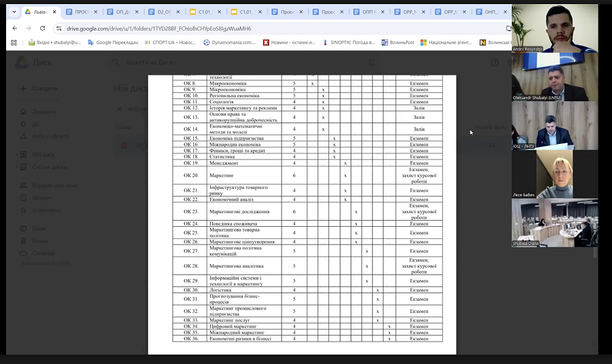612x364 pixels.
Task: Open the Останні (Recent) sidebar item
Action: [41, 198]
